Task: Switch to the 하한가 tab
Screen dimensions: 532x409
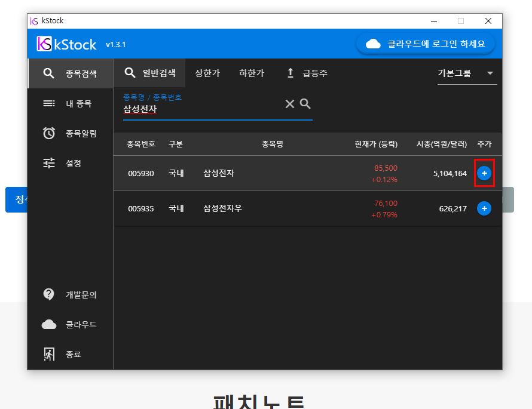Action: [252, 73]
